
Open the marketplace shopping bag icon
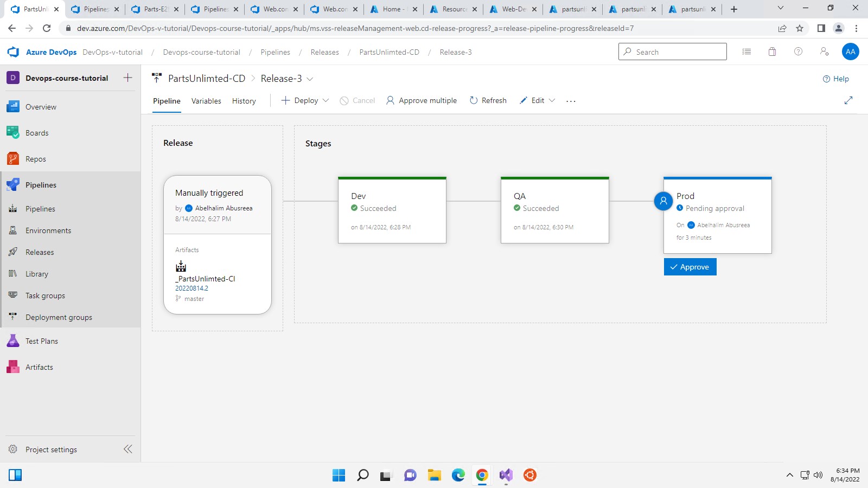(772, 52)
